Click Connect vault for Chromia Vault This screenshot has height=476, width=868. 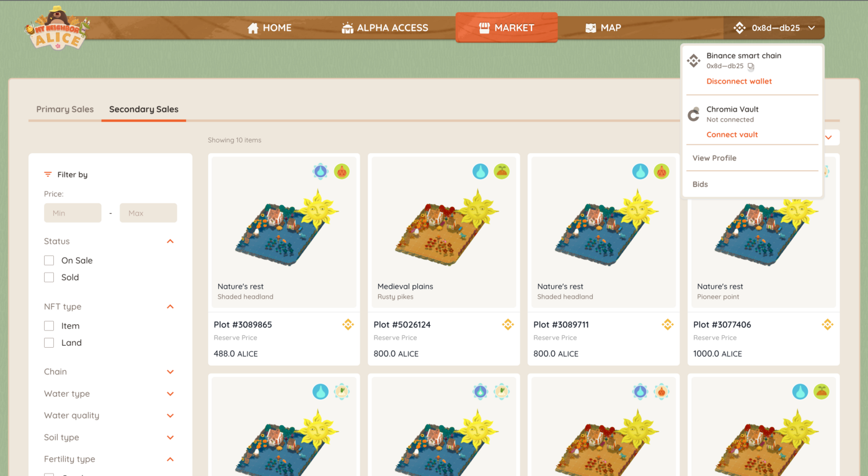point(732,135)
